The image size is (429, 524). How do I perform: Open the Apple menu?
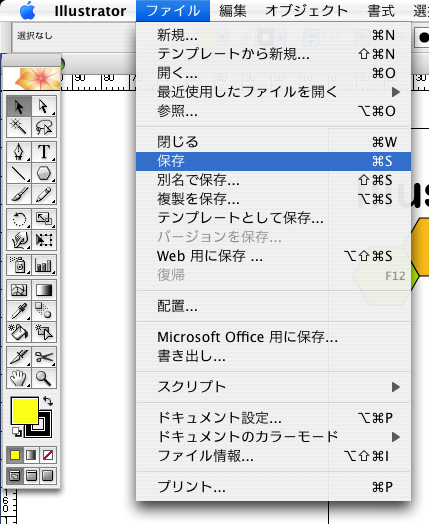tap(27, 11)
